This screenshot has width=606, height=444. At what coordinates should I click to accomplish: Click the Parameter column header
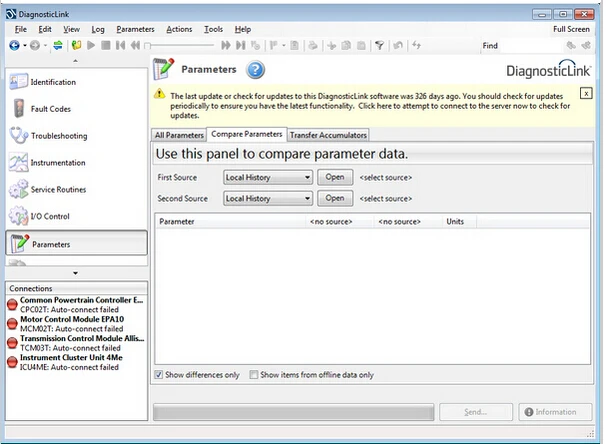pyautogui.click(x=230, y=222)
